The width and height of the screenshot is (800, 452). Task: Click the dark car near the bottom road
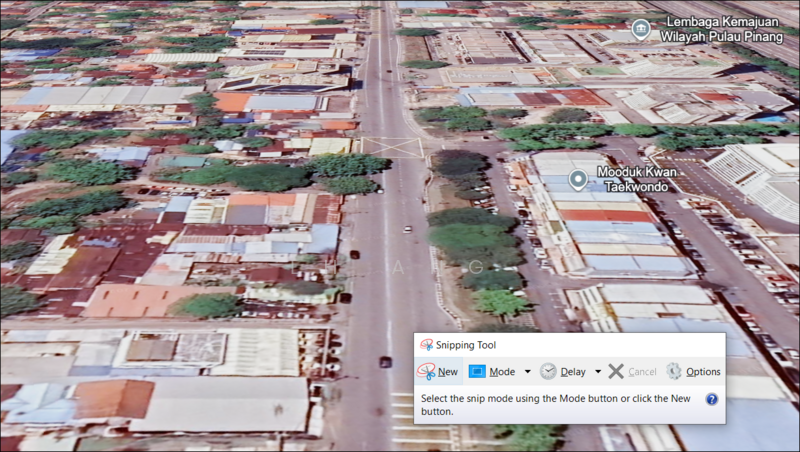pyautogui.click(x=385, y=361)
